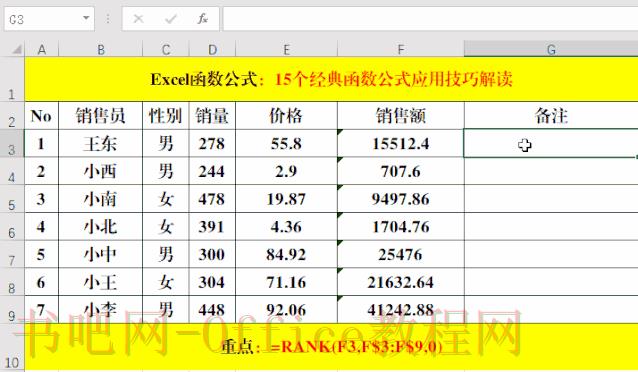Select row 5 header
The width and height of the screenshot is (638, 372).
[x=12, y=199]
